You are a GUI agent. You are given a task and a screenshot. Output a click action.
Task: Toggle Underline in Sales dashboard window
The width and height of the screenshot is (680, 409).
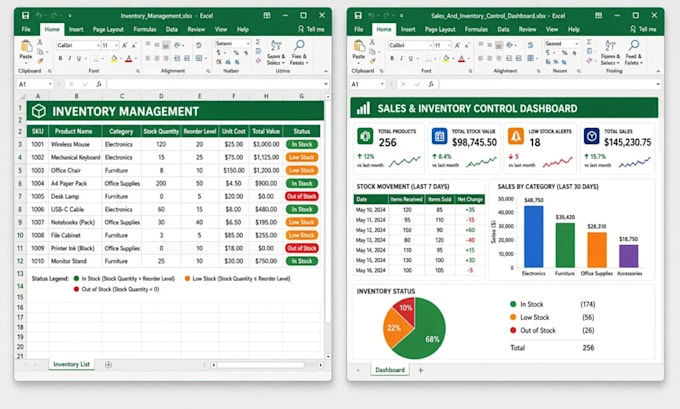411,58
